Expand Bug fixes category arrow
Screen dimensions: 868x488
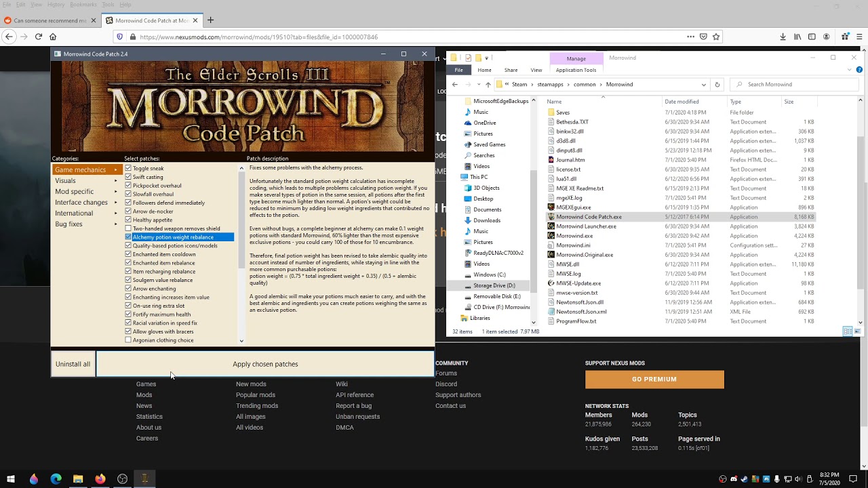[x=115, y=224]
